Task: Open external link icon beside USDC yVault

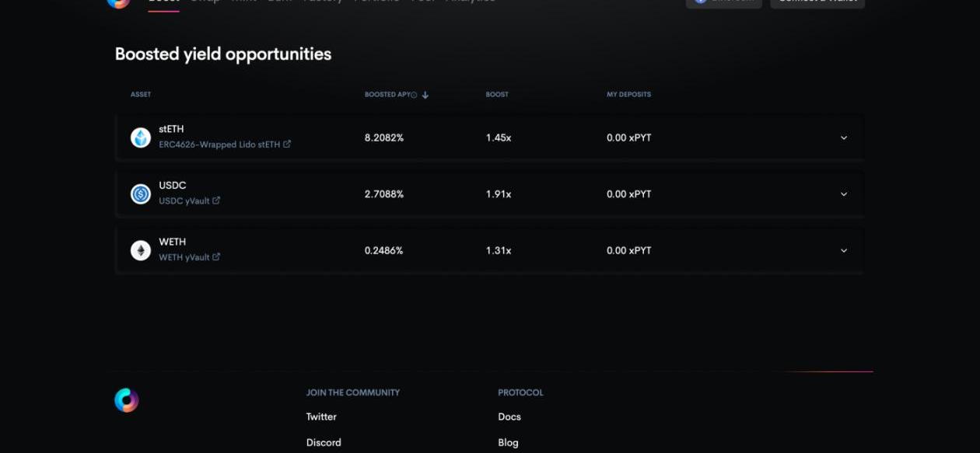Action: [x=216, y=200]
